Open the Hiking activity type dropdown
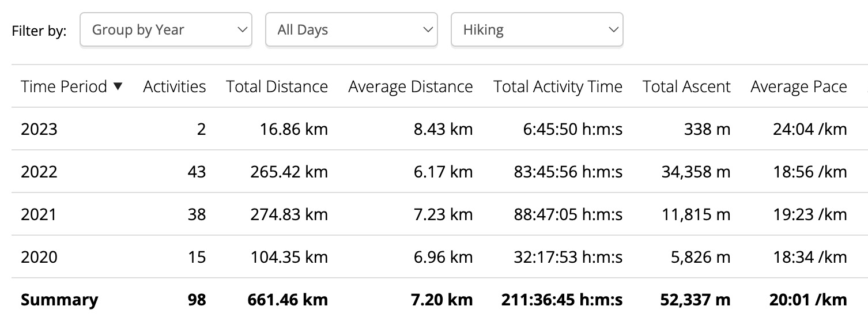 537,30
